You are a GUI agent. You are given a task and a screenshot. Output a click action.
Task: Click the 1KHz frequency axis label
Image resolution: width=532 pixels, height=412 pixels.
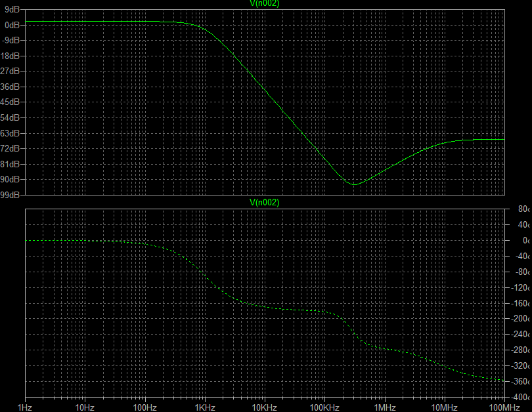point(205,407)
